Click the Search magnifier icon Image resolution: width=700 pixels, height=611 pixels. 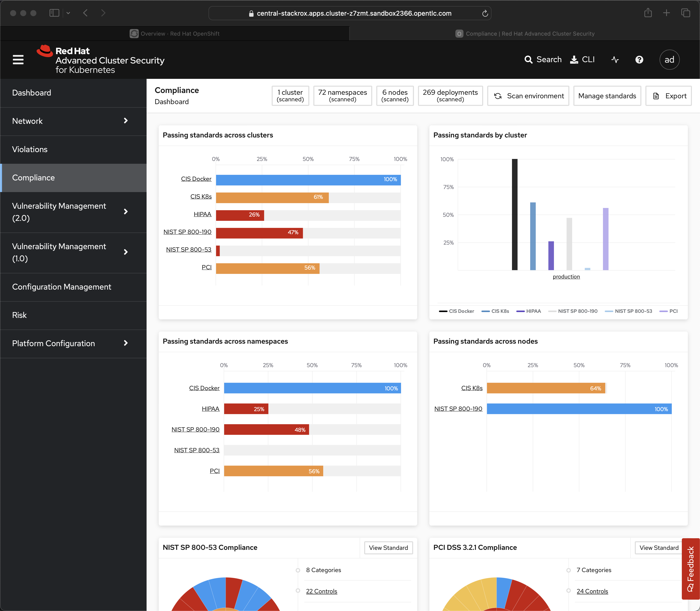click(x=528, y=60)
